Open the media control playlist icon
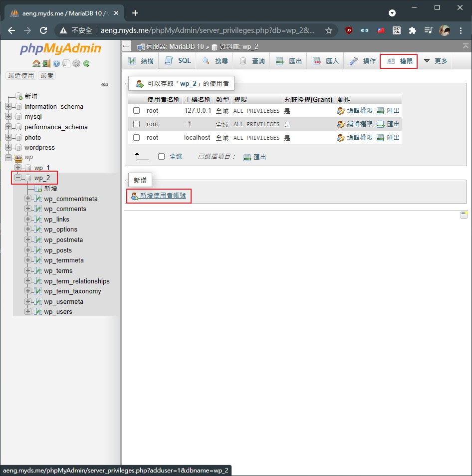This screenshot has height=476, width=472. [x=428, y=30]
